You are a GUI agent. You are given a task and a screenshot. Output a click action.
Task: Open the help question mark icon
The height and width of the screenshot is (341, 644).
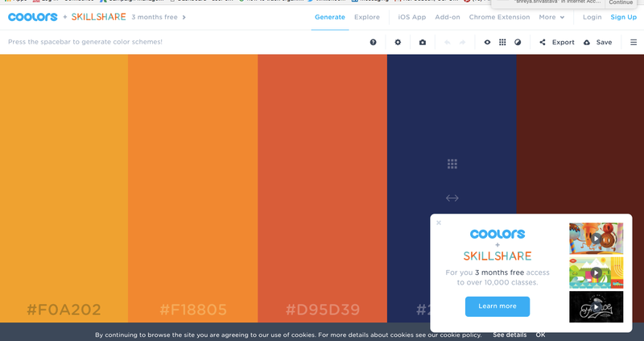tap(373, 42)
